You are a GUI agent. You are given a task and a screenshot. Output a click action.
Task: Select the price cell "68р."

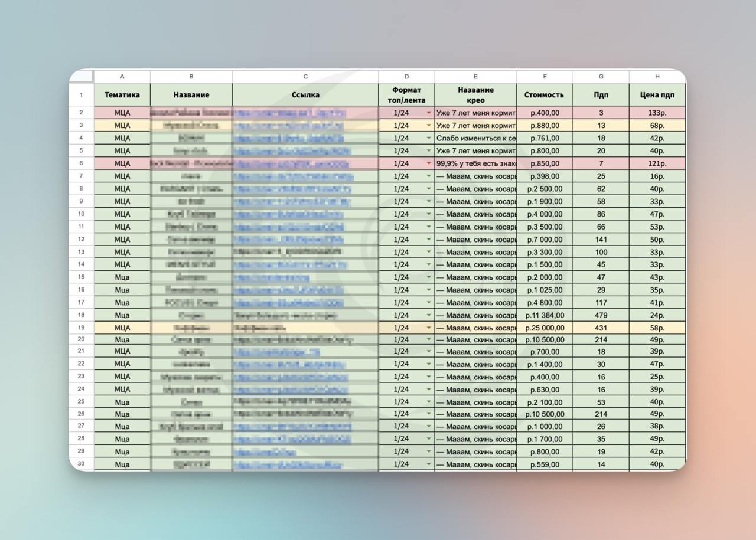coord(657,125)
